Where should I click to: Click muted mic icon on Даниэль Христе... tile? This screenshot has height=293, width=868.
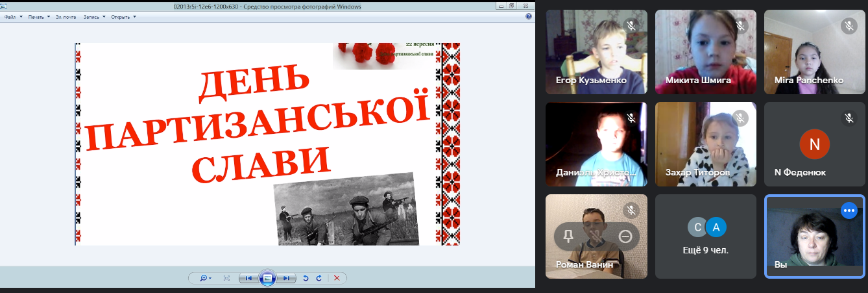[x=630, y=118]
